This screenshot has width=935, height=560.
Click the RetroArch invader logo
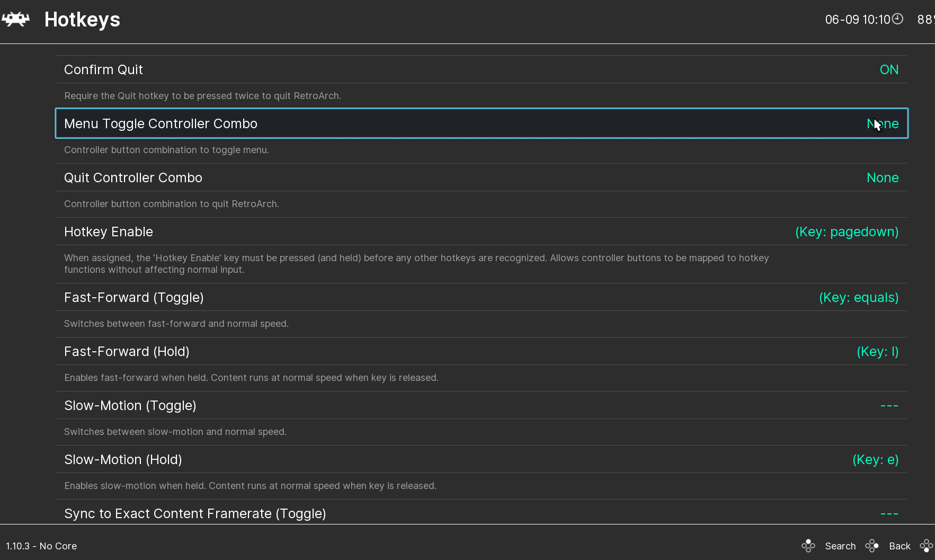tap(16, 20)
